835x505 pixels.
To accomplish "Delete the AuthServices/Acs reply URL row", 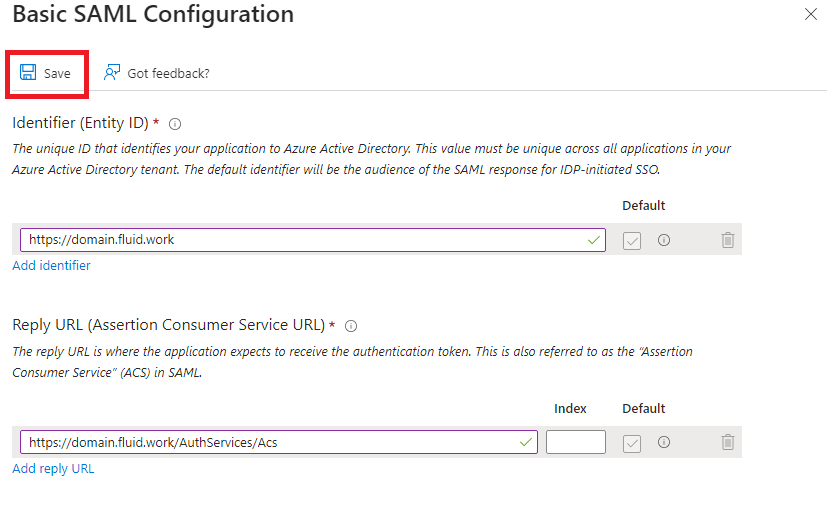I will [728, 442].
